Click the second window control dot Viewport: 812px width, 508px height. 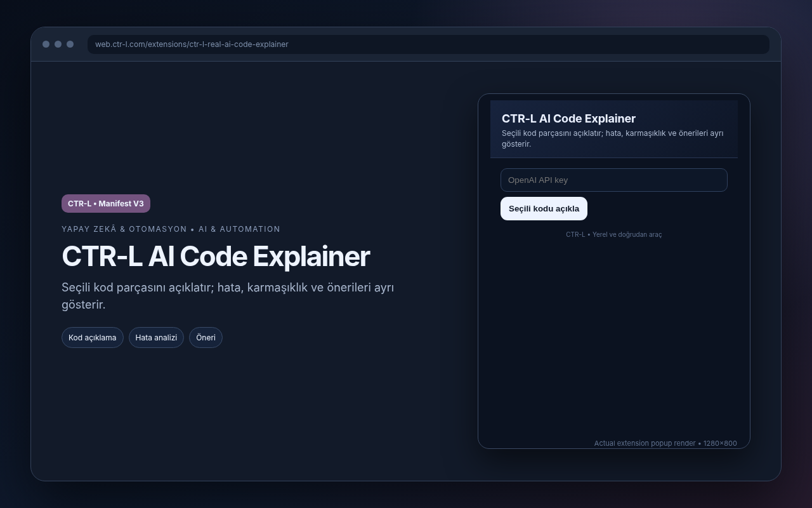[x=58, y=44]
